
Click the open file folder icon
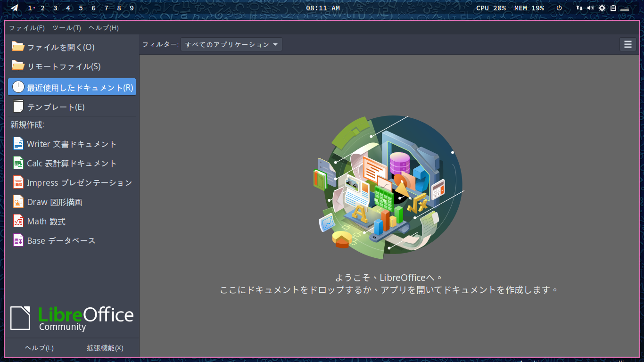click(17, 47)
